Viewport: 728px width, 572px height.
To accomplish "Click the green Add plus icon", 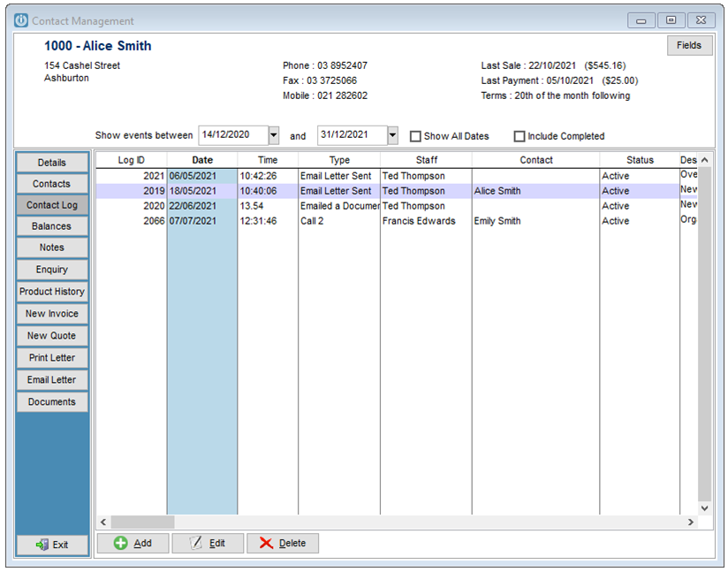I will point(121,543).
